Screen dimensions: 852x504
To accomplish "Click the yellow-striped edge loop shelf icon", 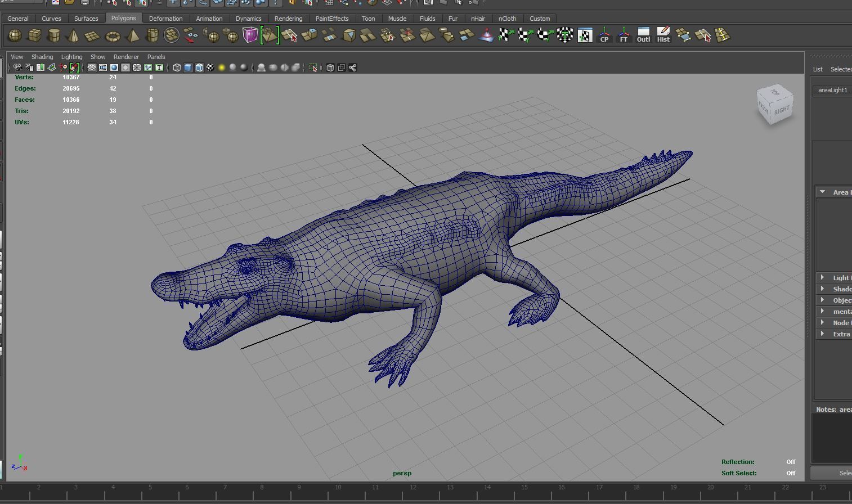I will coord(722,36).
